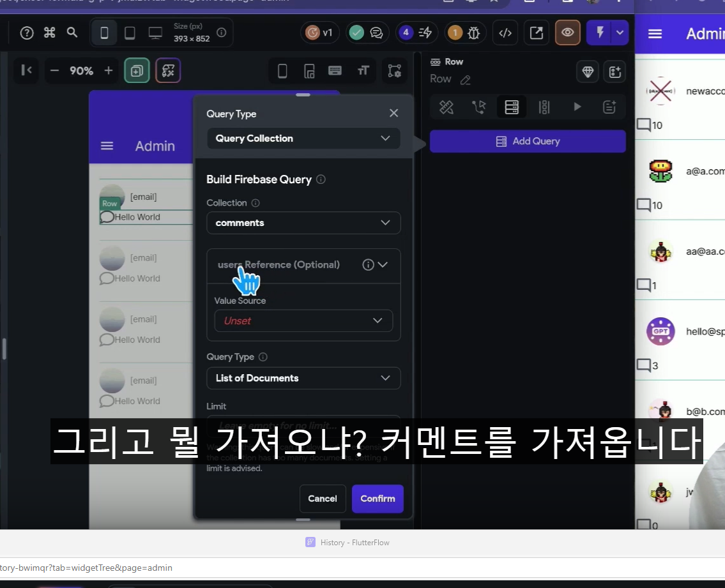Open the help question mark icon
This screenshot has width=725, height=588.
(x=27, y=33)
